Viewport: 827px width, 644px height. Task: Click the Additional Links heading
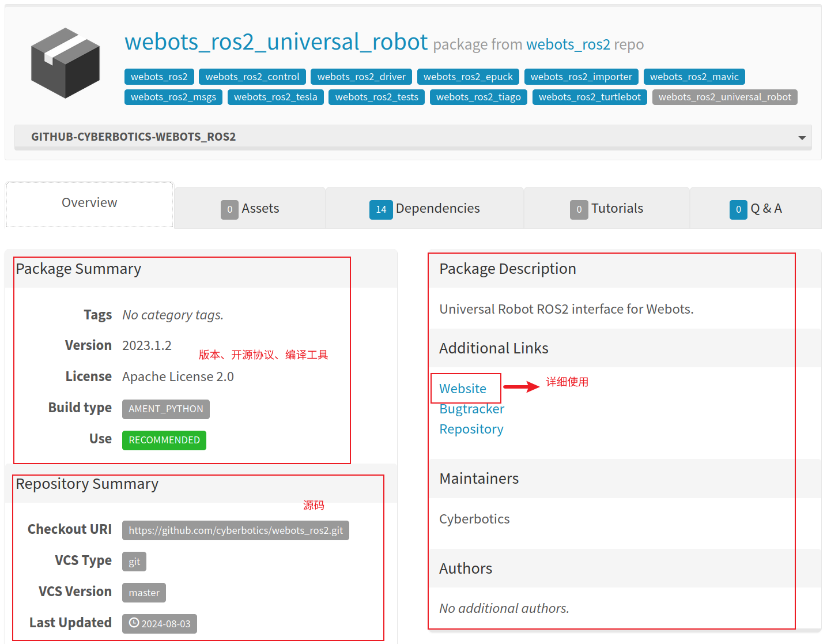pyautogui.click(x=494, y=348)
